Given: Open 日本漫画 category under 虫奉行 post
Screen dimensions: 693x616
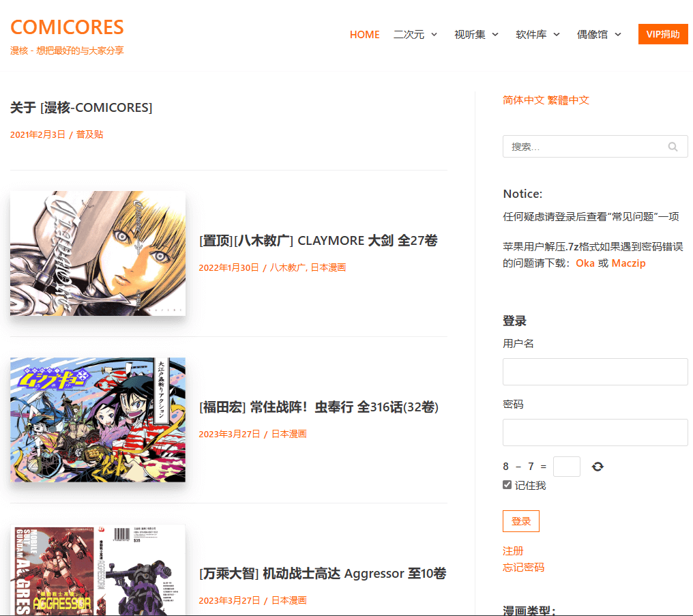Looking at the screenshot, I should tap(289, 435).
